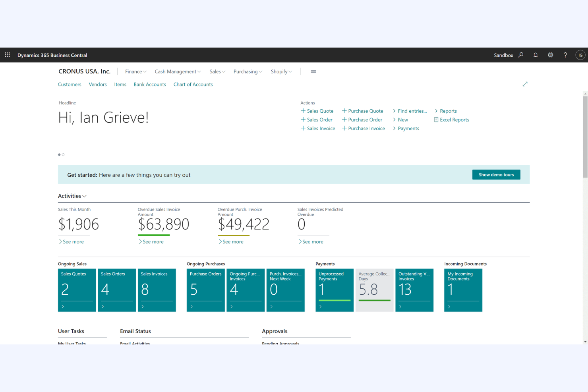The height and width of the screenshot is (392, 588).
Task: Select the second headline carousel dot
Action: pos(63,154)
